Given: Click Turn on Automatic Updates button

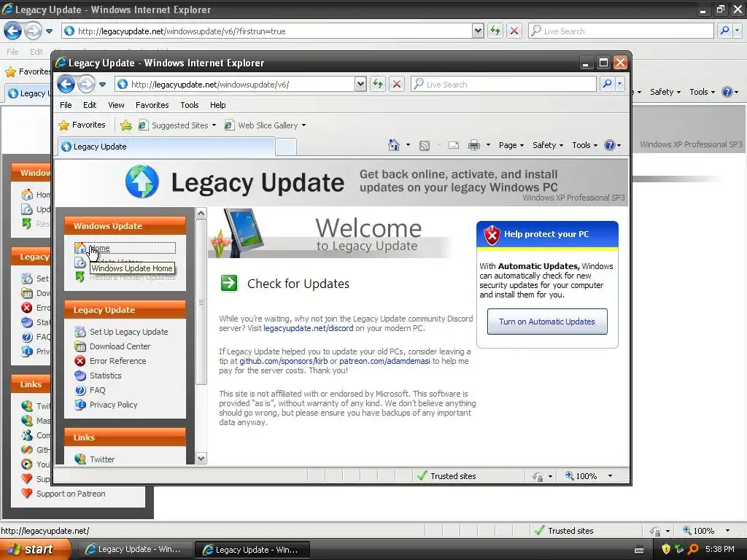Looking at the screenshot, I should click(x=547, y=322).
